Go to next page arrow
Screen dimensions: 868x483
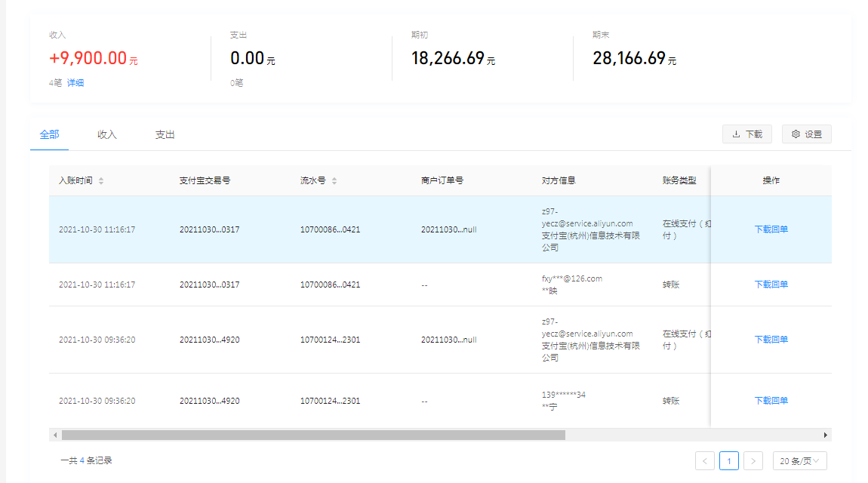(753, 460)
